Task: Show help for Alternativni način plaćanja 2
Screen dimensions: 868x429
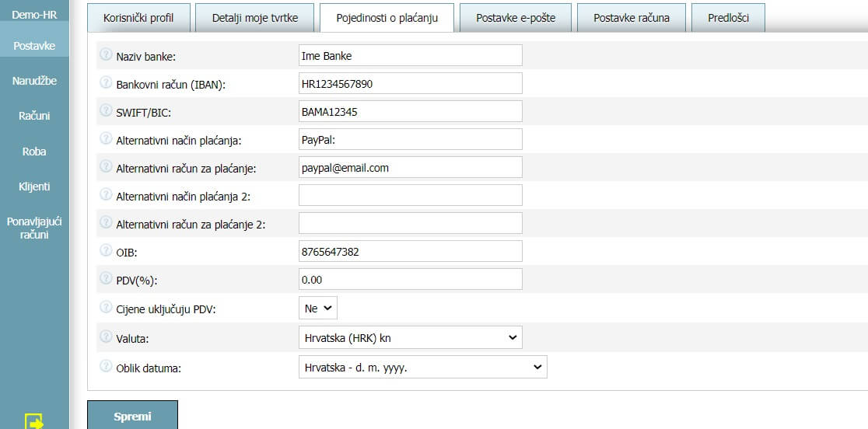Action: (x=106, y=194)
